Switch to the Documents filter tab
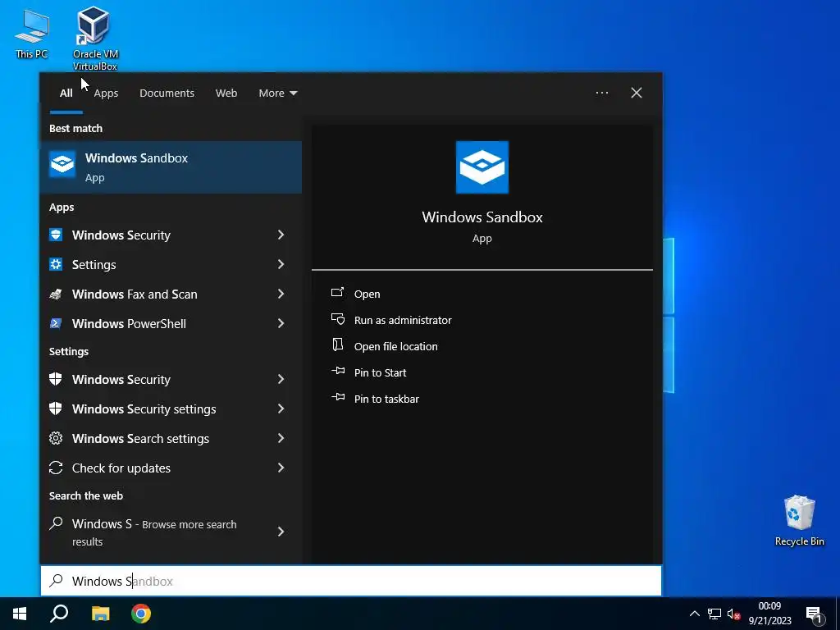 [167, 94]
